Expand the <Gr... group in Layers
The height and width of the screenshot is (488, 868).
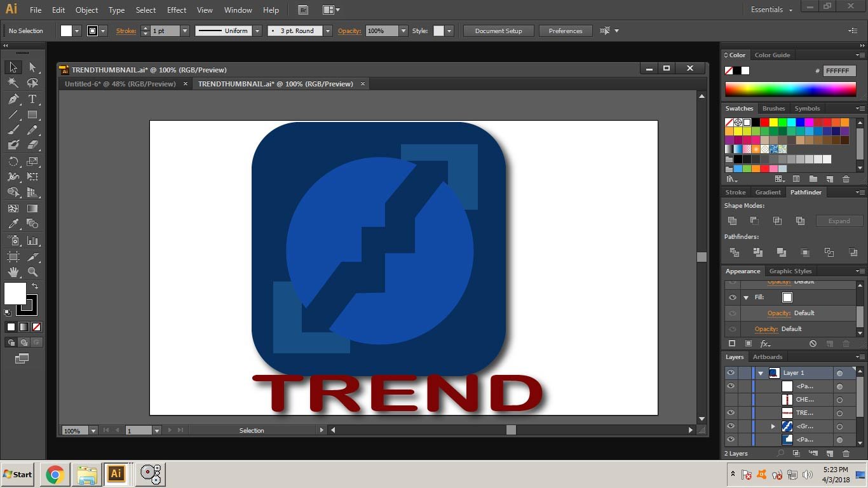click(x=773, y=426)
